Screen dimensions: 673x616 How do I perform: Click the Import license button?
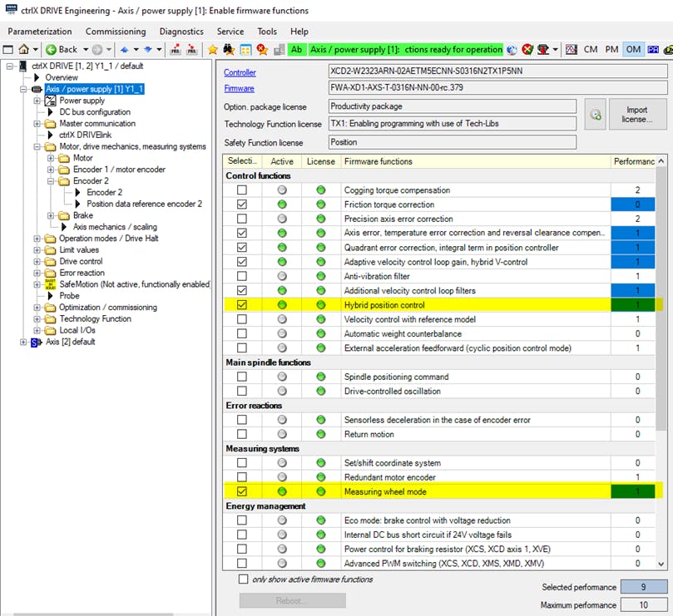(x=637, y=114)
